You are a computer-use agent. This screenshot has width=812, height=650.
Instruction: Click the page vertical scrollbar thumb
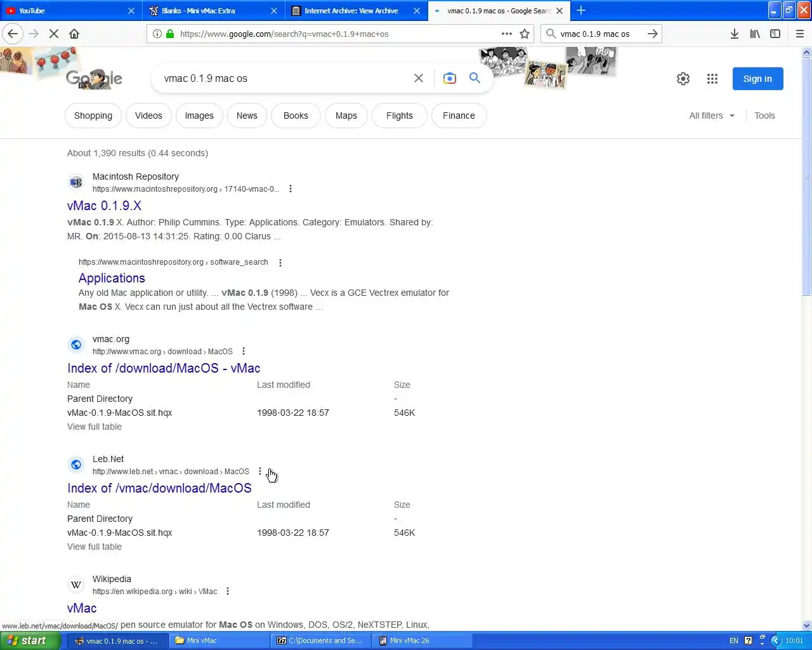click(807, 176)
